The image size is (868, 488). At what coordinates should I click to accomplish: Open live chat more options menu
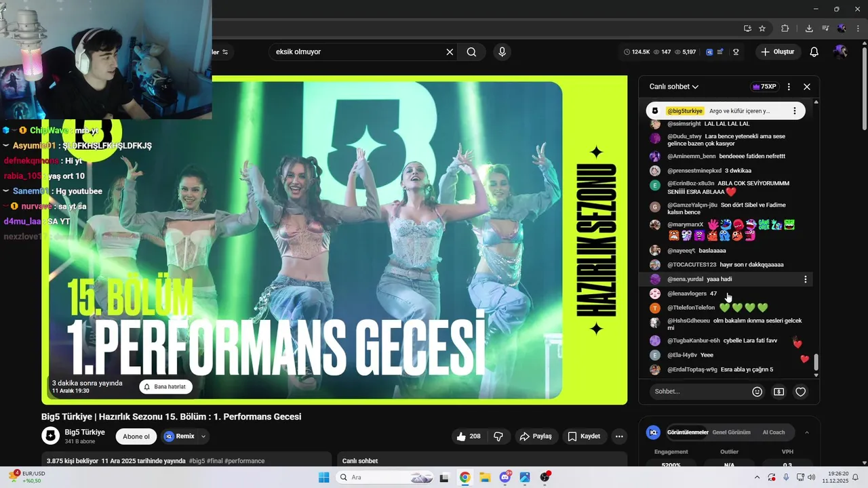[x=789, y=87]
